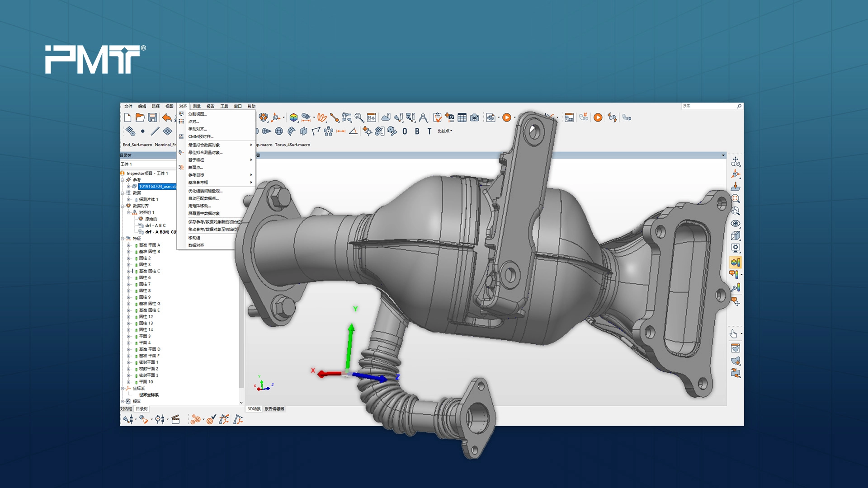The width and height of the screenshot is (868, 488).
Task: Click the Torus_4Surf.macro macro button
Action: pyautogui.click(x=292, y=145)
